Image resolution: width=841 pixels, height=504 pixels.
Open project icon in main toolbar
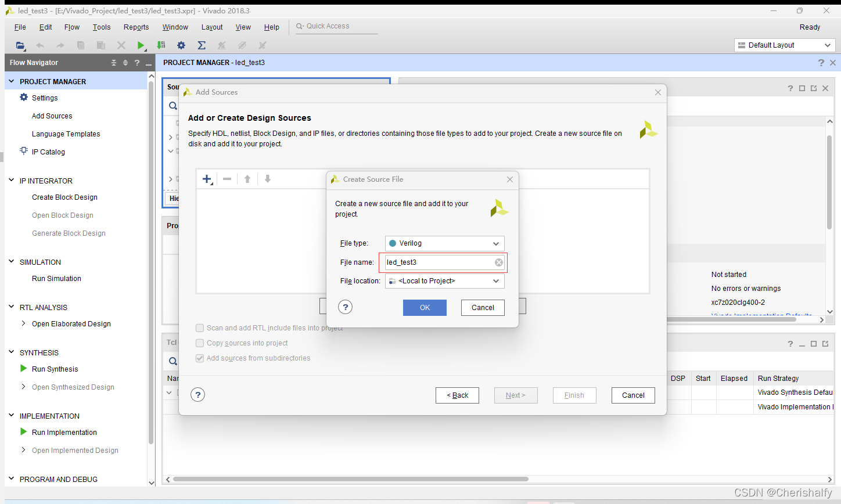pyautogui.click(x=20, y=45)
